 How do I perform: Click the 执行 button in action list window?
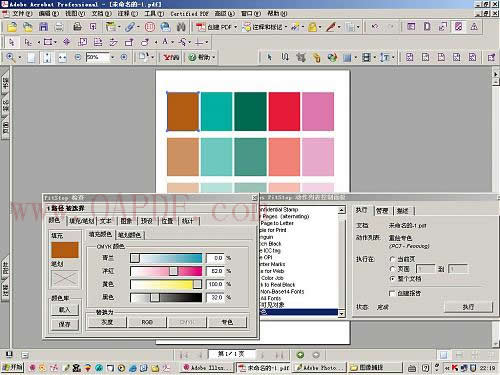[x=468, y=307]
